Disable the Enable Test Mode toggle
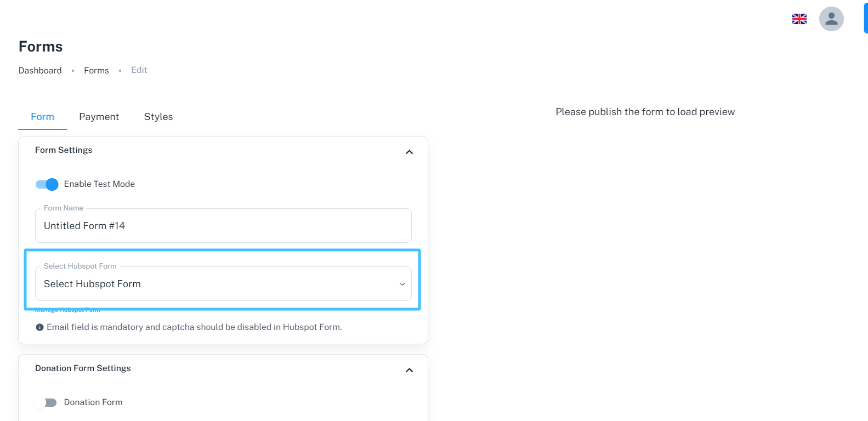Screen dimensions: 868x421 (47, 184)
